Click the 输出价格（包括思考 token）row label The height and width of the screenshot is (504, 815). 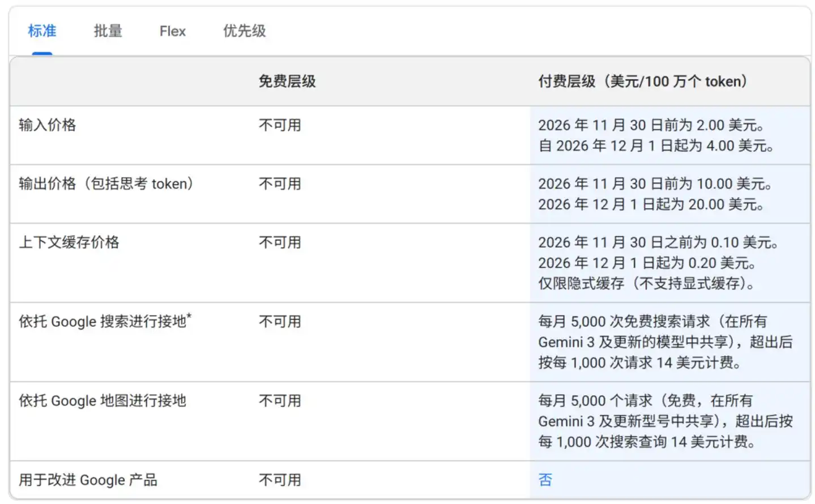pyautogui.click(x=106, y=184)
